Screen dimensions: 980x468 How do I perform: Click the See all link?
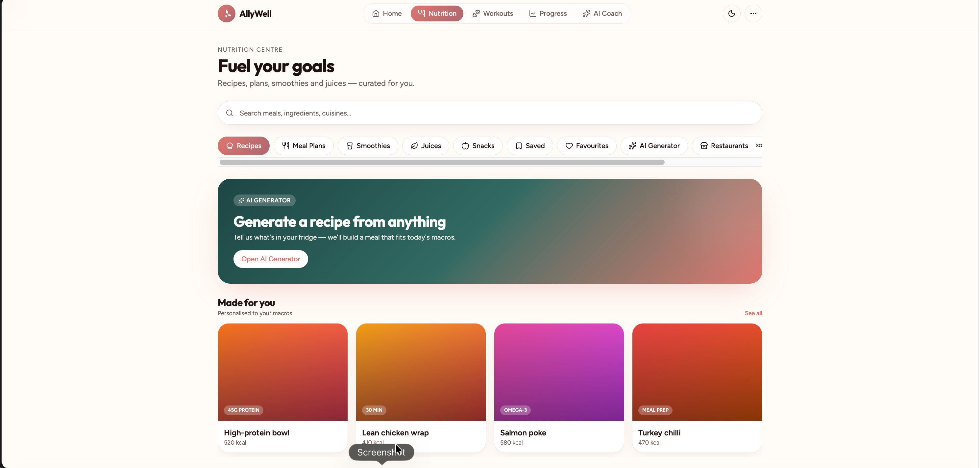tap(753, 313)
